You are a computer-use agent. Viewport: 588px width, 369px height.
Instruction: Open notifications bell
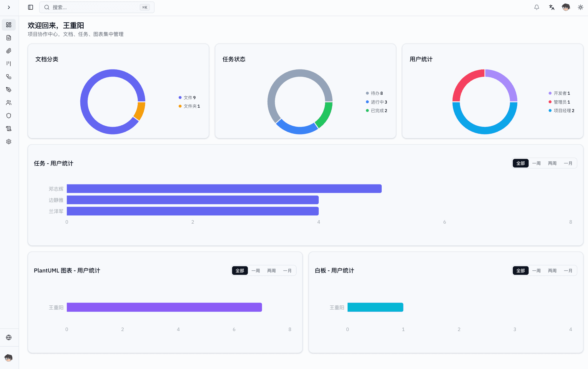536,7
